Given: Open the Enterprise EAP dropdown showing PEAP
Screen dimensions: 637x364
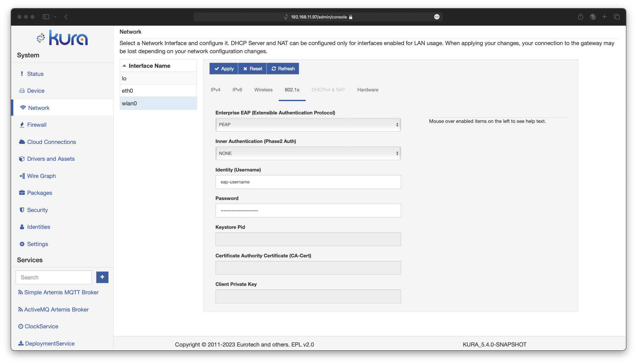Looking at the screenshot, I should click(x=308, y=124).
